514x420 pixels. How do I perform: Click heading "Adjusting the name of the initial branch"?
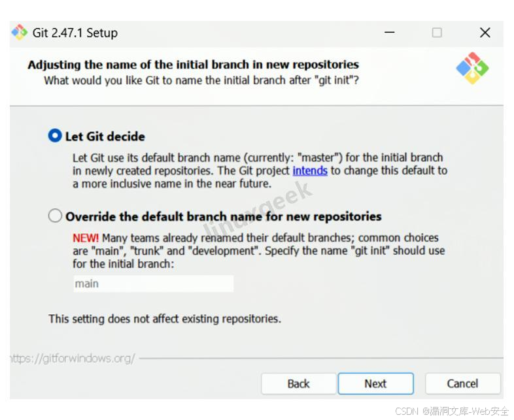[193, 65]
